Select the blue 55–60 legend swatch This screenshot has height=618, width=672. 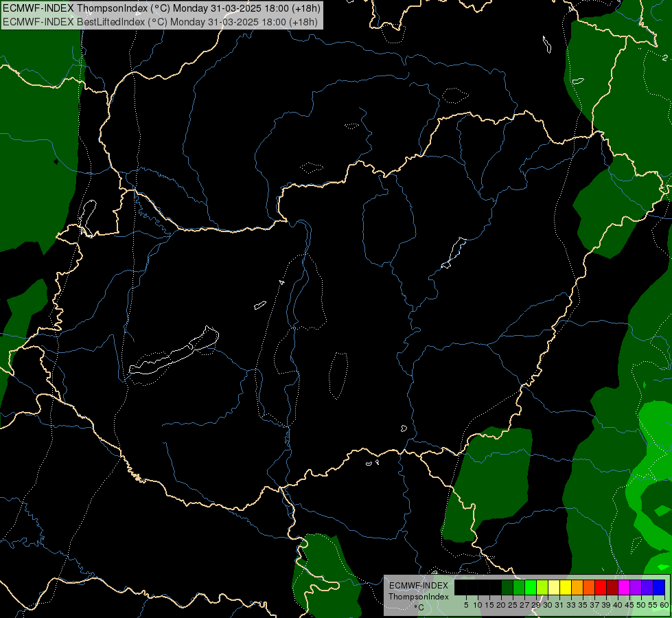(659, 587)
